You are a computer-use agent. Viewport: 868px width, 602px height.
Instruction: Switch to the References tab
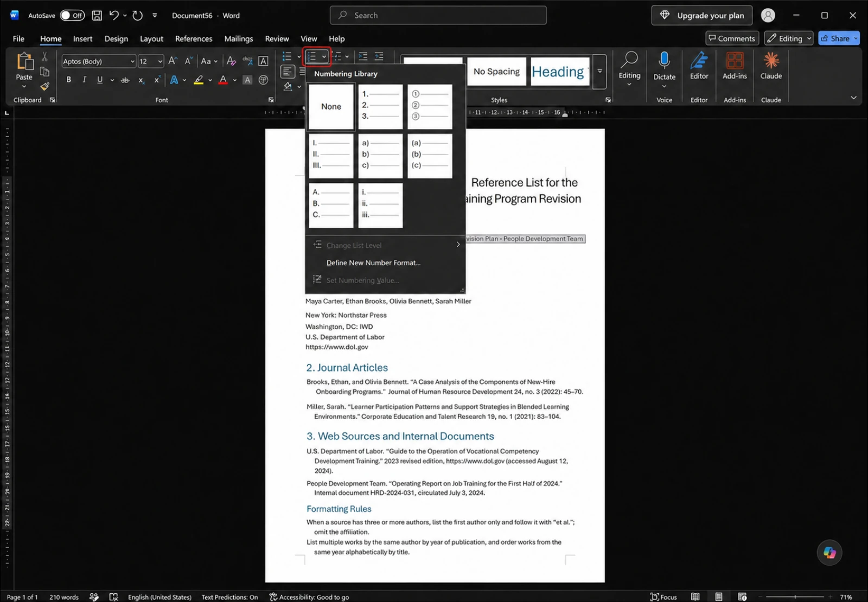click(194, 39)
